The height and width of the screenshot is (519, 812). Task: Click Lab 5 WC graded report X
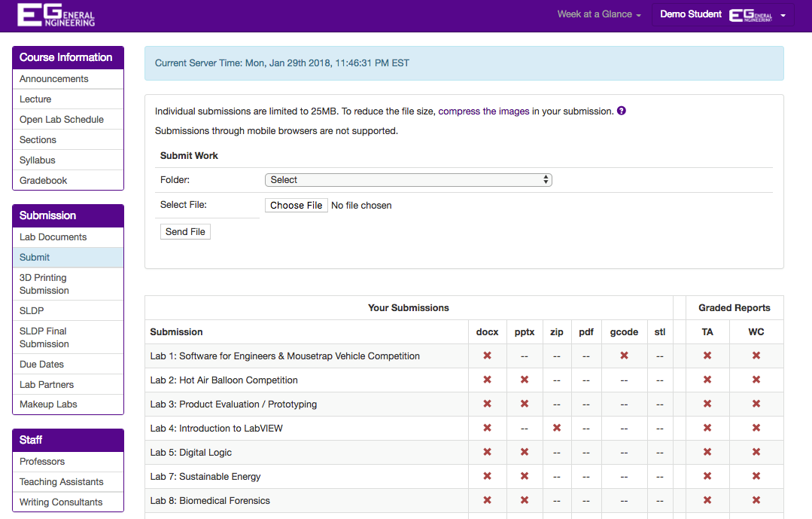pos(756,452)
